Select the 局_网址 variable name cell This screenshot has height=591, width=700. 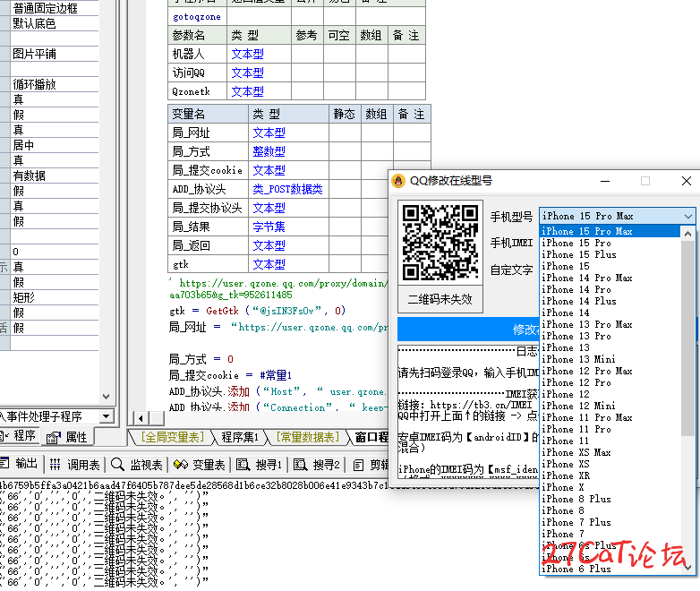pos(208,133)
